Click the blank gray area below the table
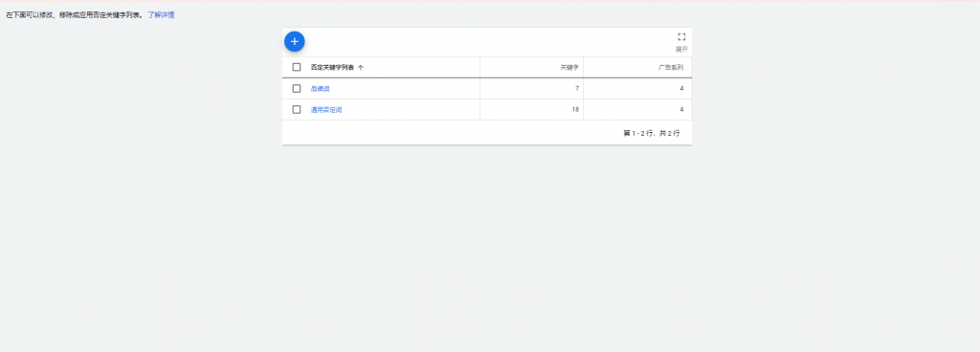This screenshot has height=352, width=980. point(487,250)
